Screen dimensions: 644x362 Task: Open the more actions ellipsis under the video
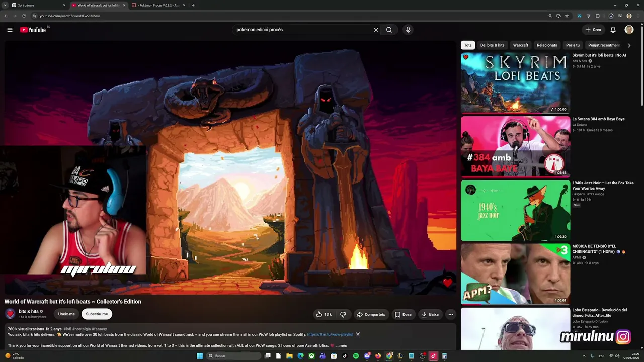(x=451, y=314)
